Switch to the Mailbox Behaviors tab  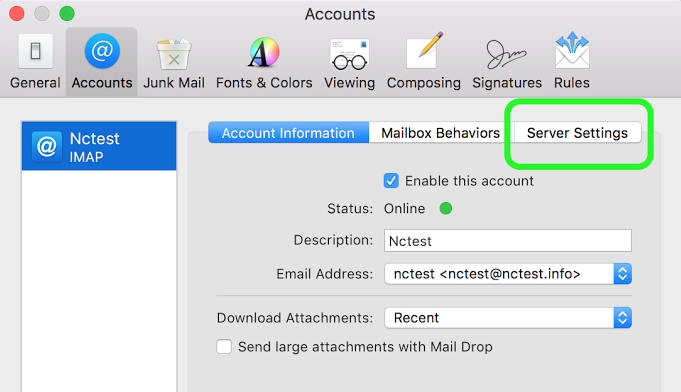(x=441, y=132)
